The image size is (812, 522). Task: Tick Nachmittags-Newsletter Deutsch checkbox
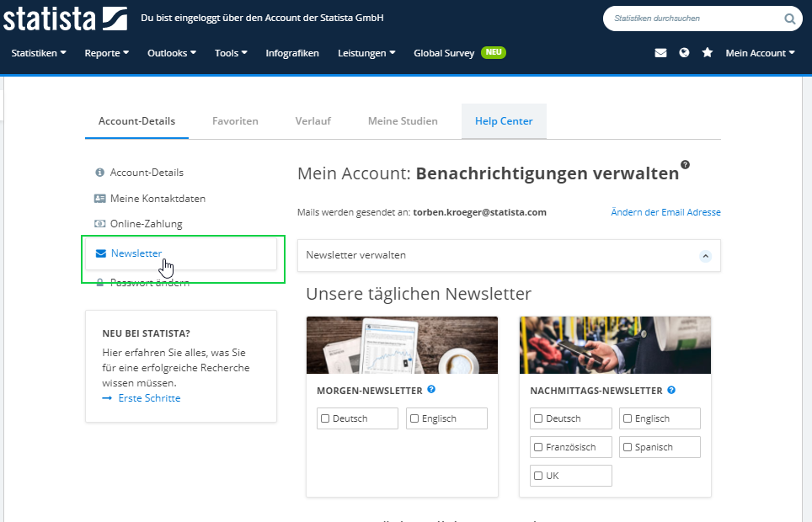point(538,418)
